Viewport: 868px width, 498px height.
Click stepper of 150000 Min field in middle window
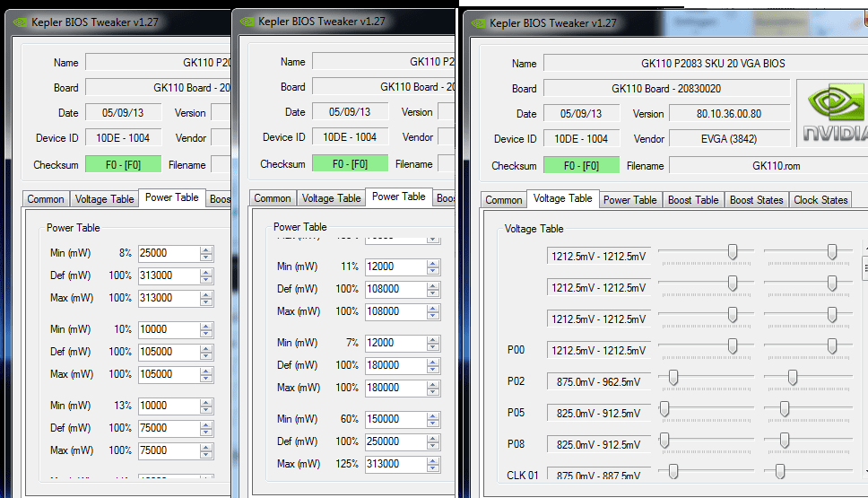coord(433,420)
